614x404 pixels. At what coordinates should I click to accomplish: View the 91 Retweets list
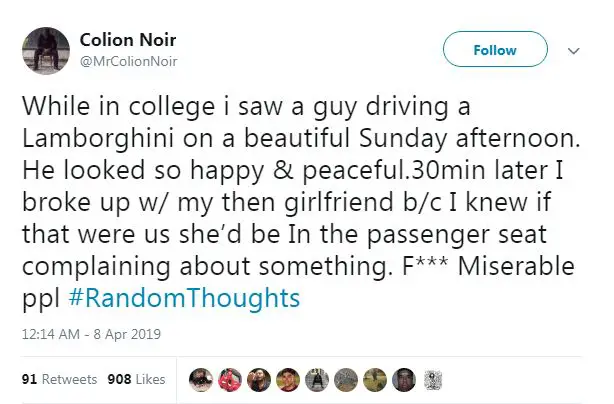pyautogui.click(x=59, y=380)
